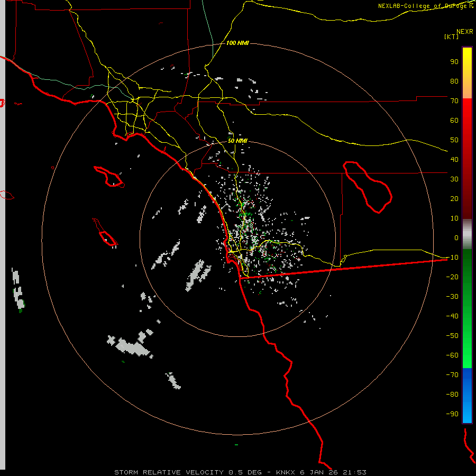Pick the gray zero-velocity band of the color bar
The width and height of the screenshot is (476, 476).
pyautogui.click(x=467, y=235)
